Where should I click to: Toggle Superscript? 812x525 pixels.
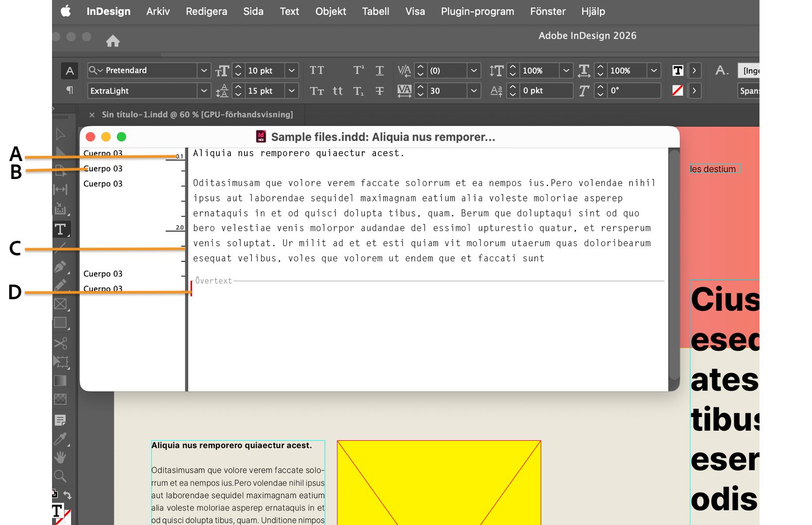coord(358,71)
